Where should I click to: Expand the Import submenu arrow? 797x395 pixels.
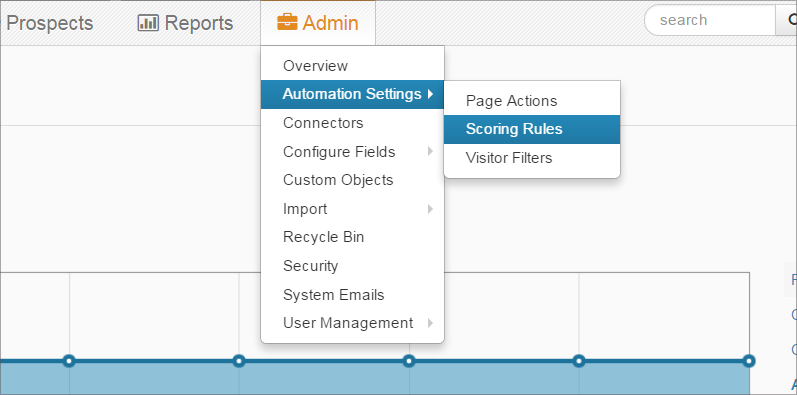click(431, 208)
